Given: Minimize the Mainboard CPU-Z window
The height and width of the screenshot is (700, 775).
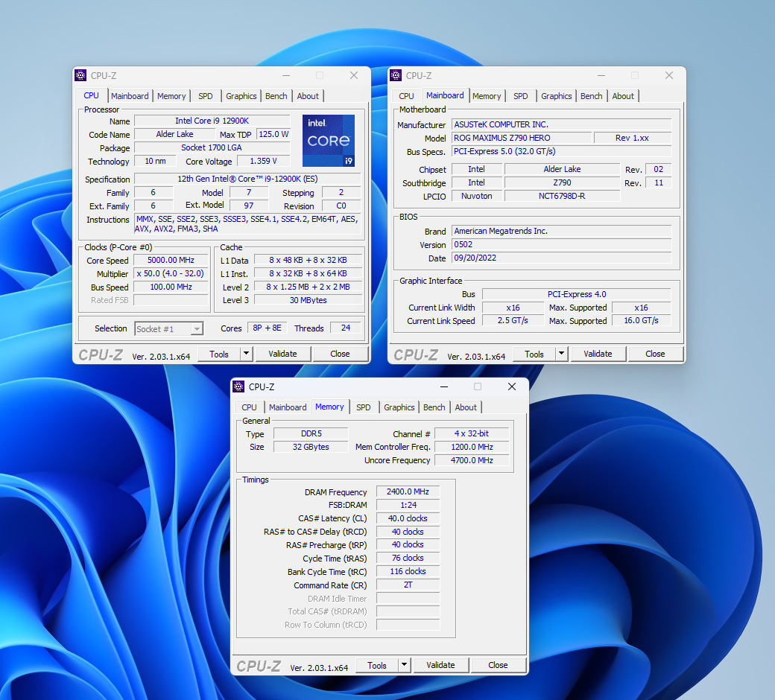Looking at the screenshot, I should [x=601, y=75].
